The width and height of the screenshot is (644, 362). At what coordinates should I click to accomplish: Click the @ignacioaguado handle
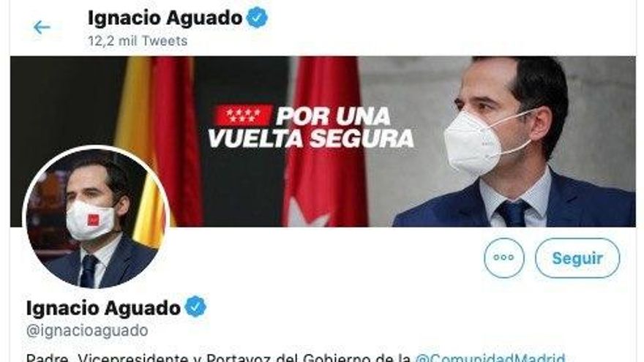[87, 331]
